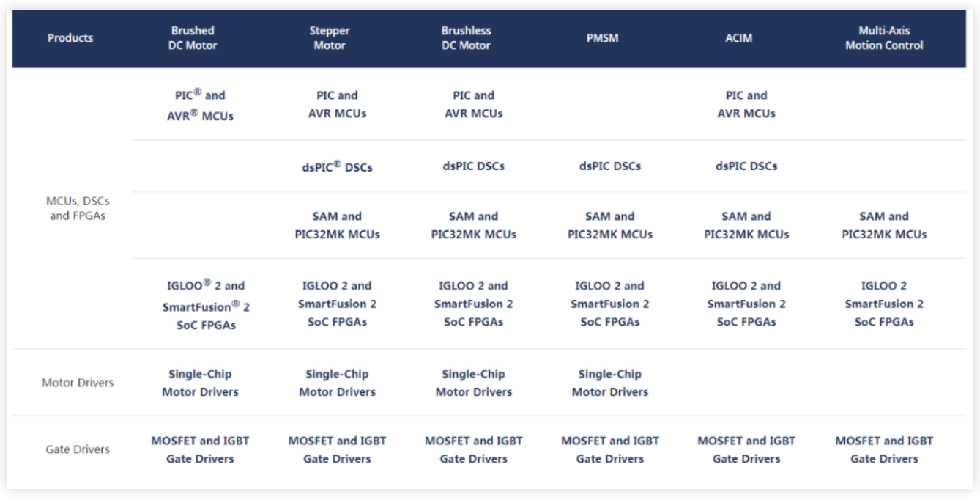Open MOSFET and IGBT Gate Drivers for Brushed DC Motor

[x=200, y=449]
